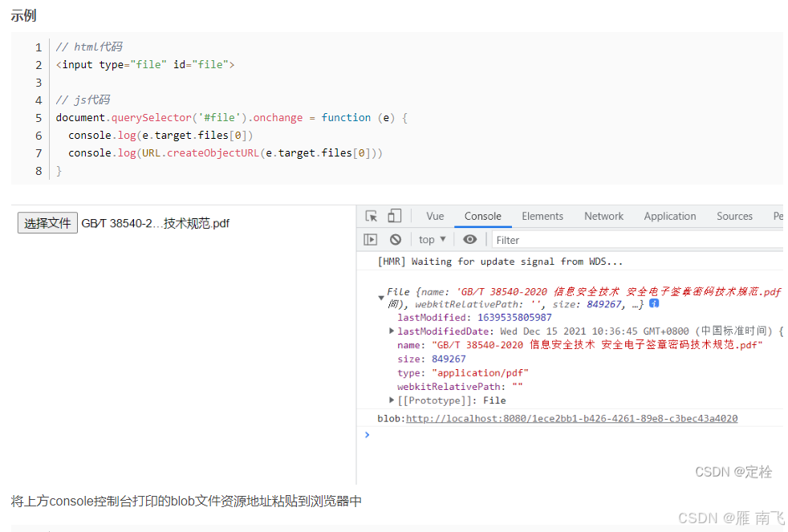Click the size: 849267 property row
788x532 pixels.
[431, 359]
